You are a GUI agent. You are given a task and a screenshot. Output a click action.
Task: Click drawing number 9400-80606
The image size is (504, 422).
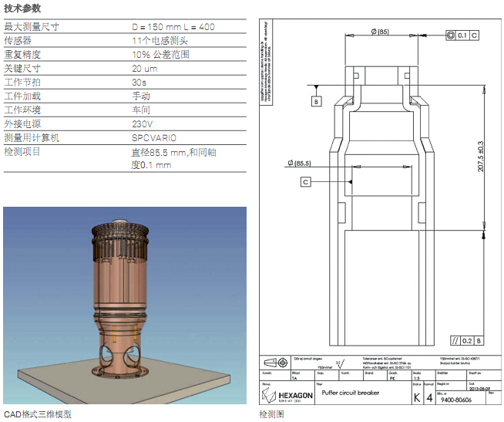[462, 400]
